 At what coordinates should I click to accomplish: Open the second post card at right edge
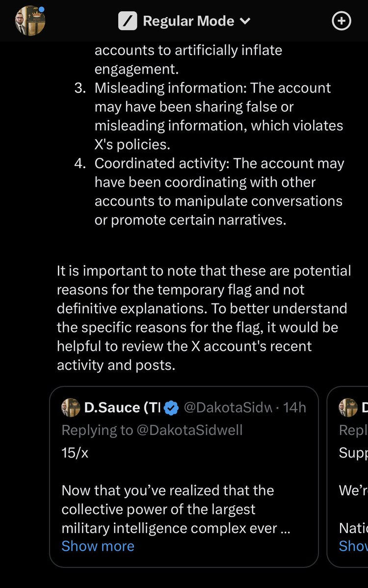tap(348, 476)
